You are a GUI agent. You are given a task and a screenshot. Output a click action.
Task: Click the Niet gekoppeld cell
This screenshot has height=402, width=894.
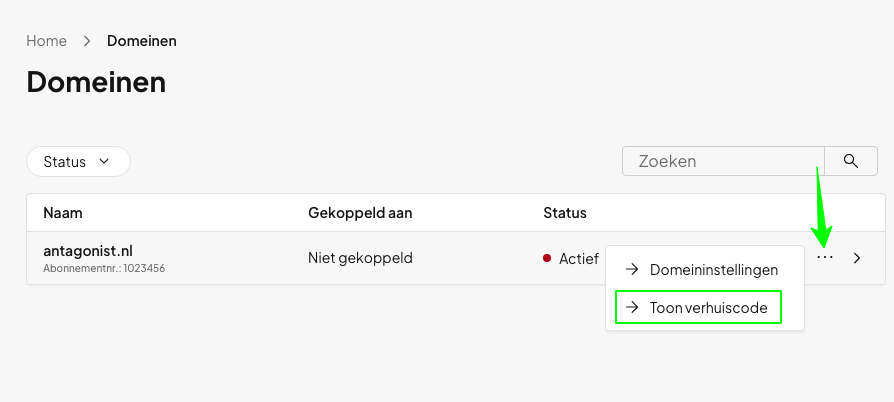(360, 258)
